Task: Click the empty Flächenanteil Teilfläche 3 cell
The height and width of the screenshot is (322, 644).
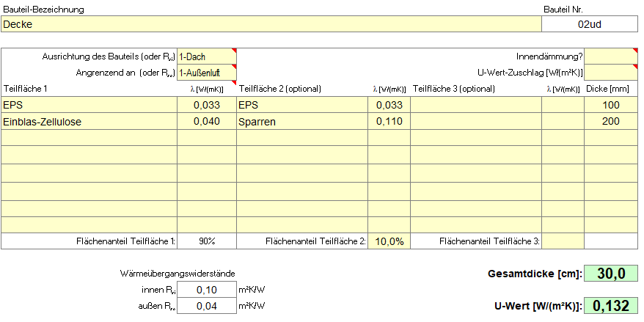Action: pyautogui.click(x=563, y=241)
